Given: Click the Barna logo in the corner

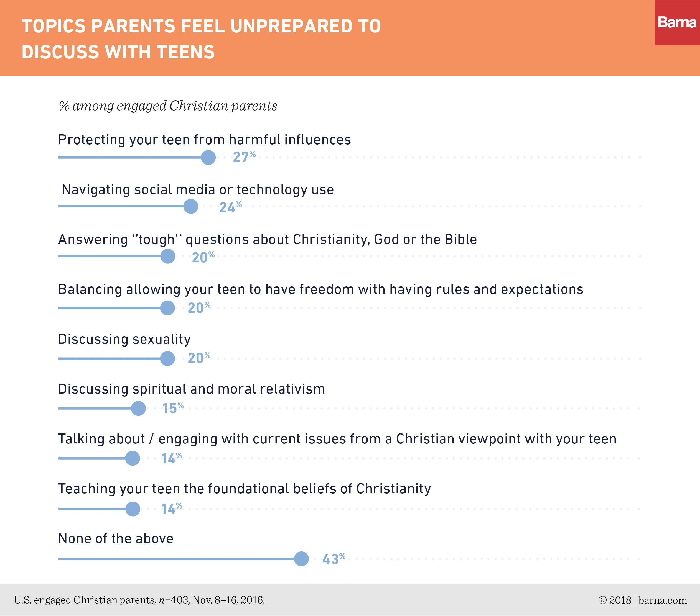Looking at the screenshot, I should pos(677,23).
